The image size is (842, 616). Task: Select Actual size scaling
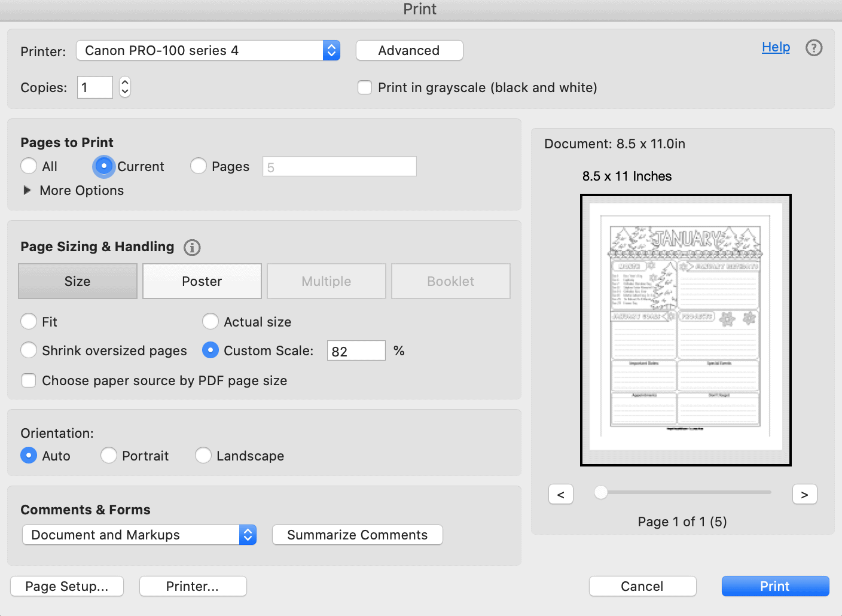(x=210, y=321)
